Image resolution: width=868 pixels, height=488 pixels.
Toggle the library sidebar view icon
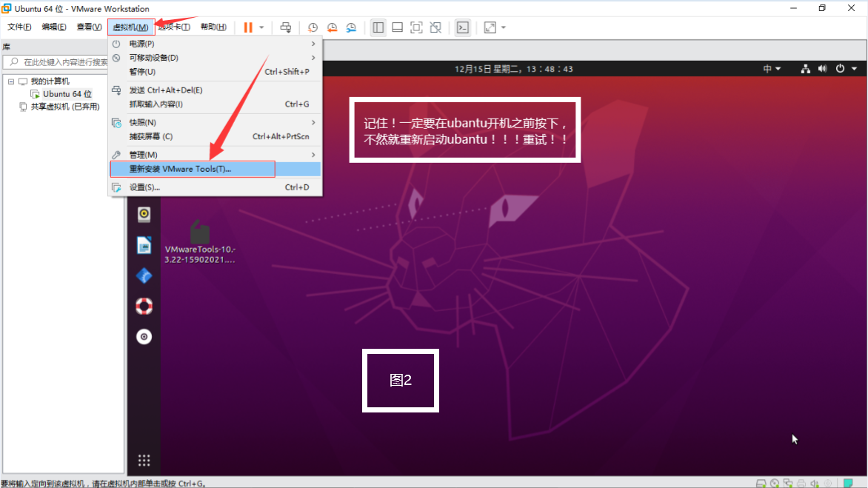(378, 27)
